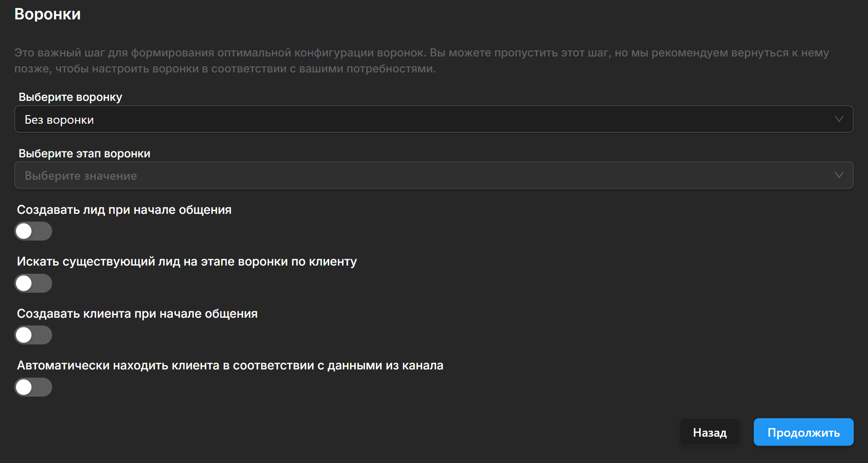Click the 'Автоматически находить клиента' label text

click(x=230, y=365)
